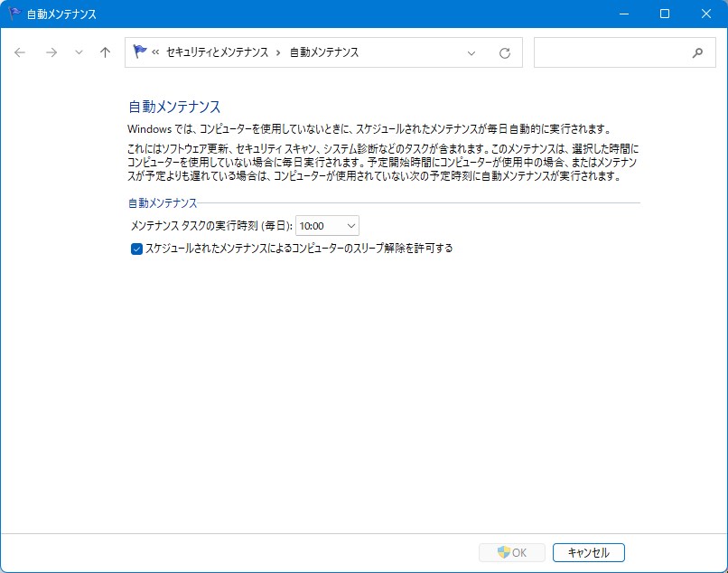Click the forward navigation arrow
The width and height of the screenshot is (728, 573).
[x=51, y=52]
